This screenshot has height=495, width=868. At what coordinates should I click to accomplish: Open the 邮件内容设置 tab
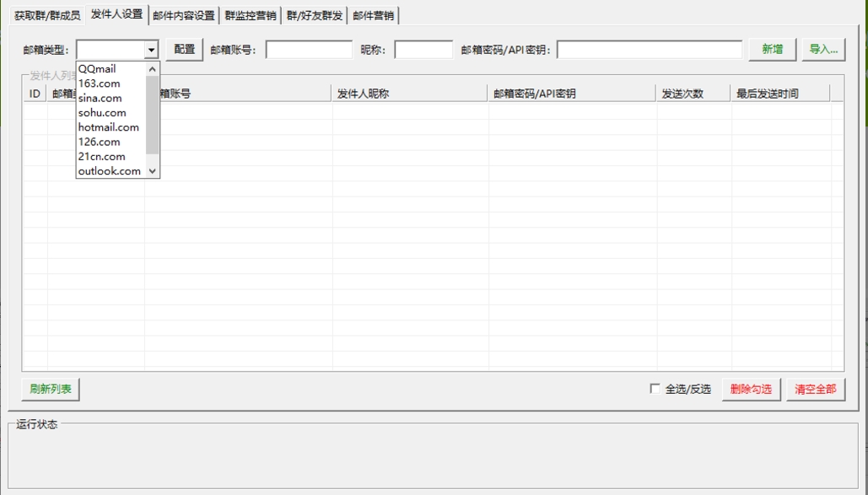[x=184, y=15]
